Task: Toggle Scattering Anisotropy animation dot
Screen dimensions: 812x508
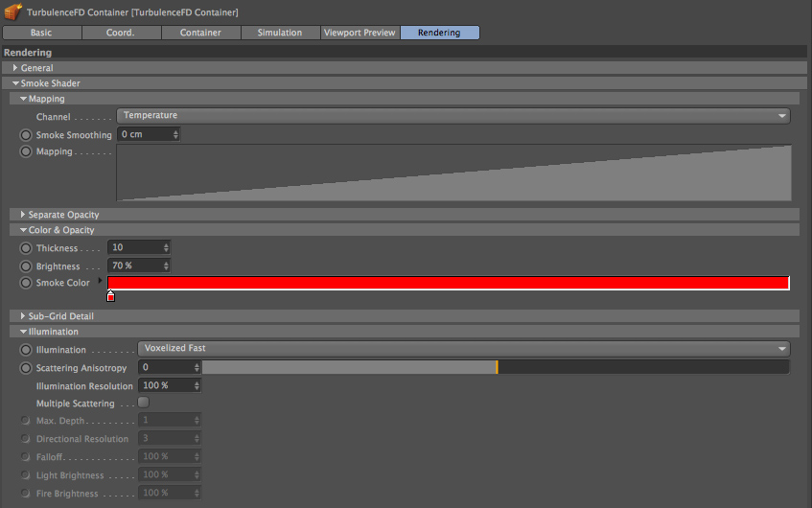Action: [26, 368]
